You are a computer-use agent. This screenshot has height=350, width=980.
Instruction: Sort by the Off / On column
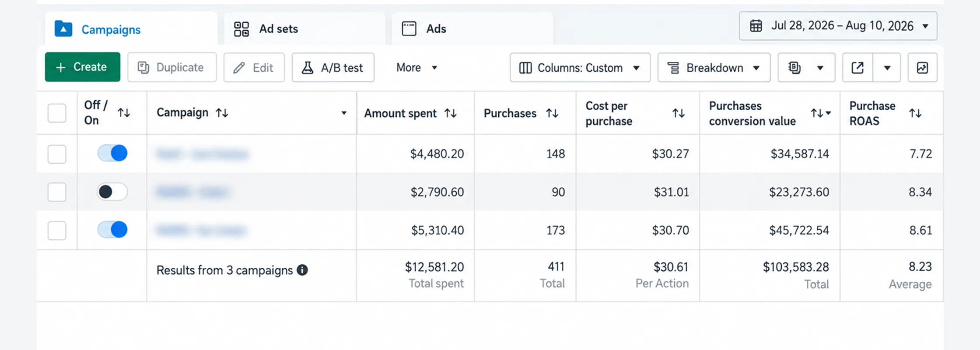pos(124,113)
